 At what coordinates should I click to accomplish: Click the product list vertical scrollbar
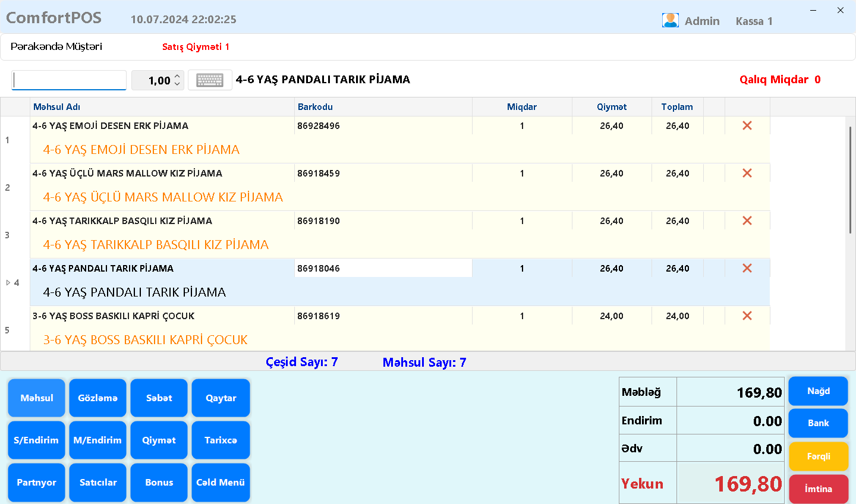[851, 179]
